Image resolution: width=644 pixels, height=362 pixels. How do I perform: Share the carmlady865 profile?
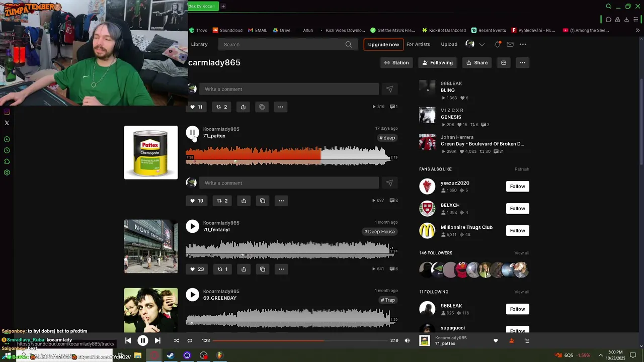(477, 63)
